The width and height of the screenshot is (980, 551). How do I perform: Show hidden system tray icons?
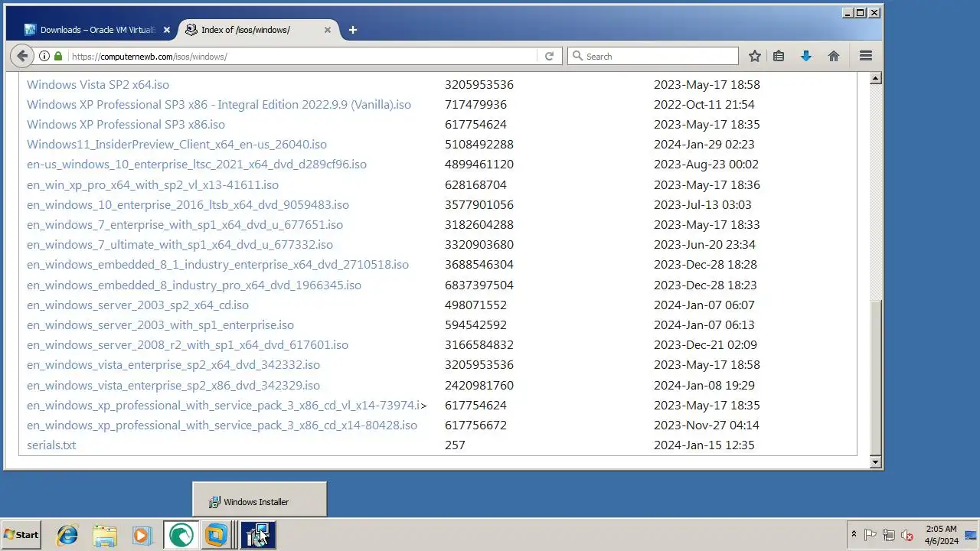(854, 534)
